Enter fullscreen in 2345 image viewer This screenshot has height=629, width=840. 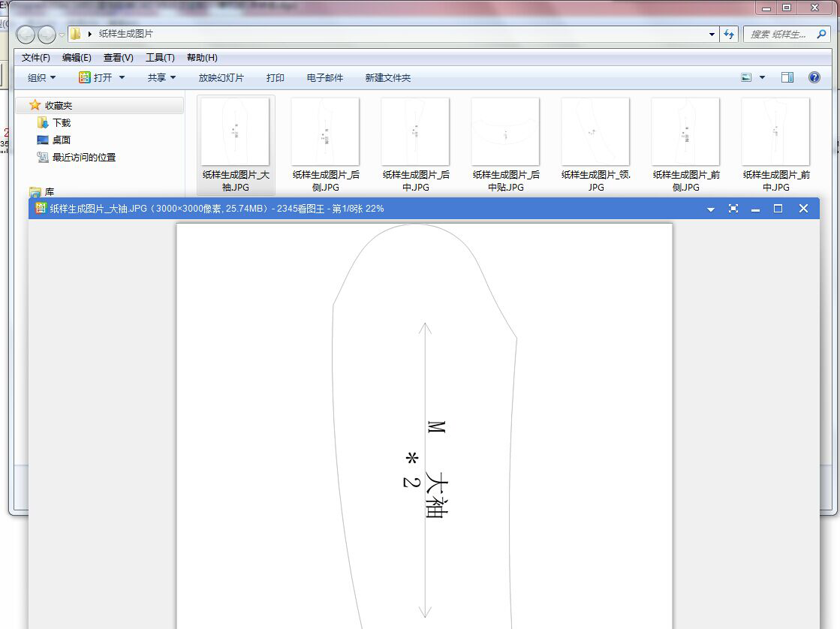pyautogui.click(x=733, y=209)
